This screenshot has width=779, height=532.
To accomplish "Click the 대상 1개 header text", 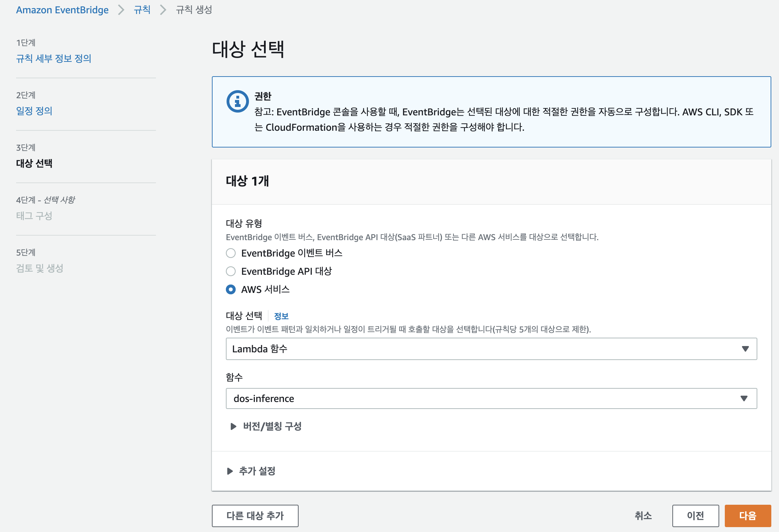I will 247,181.
